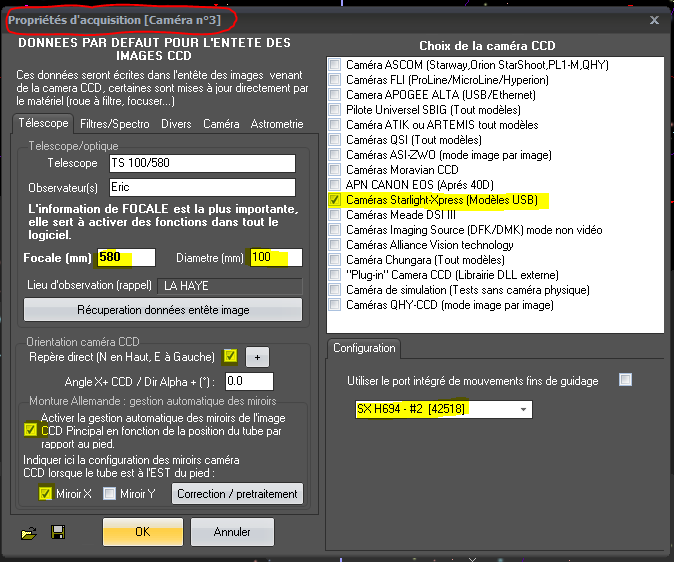This screenshot has width=674, height=562.
Task: Open the Astrometrie tab
Action: pos(276,124)
